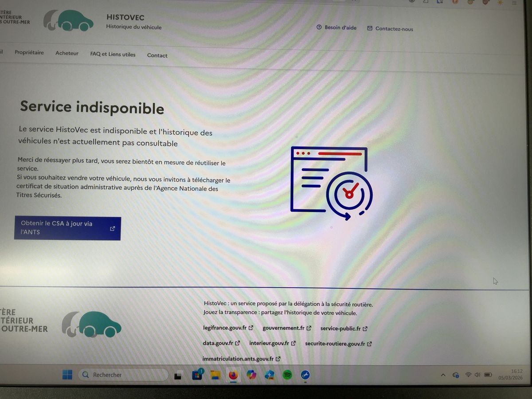Click external-link icon after gouvernement.fr
The width and height of the screenshot is (532, 399).
click(309, 328)
